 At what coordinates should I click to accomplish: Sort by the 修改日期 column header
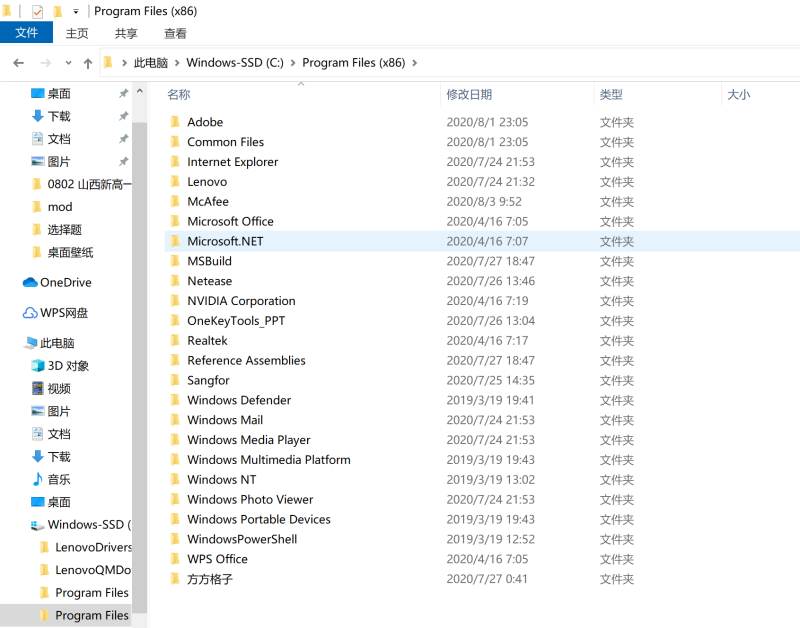(x=469, y=94)
